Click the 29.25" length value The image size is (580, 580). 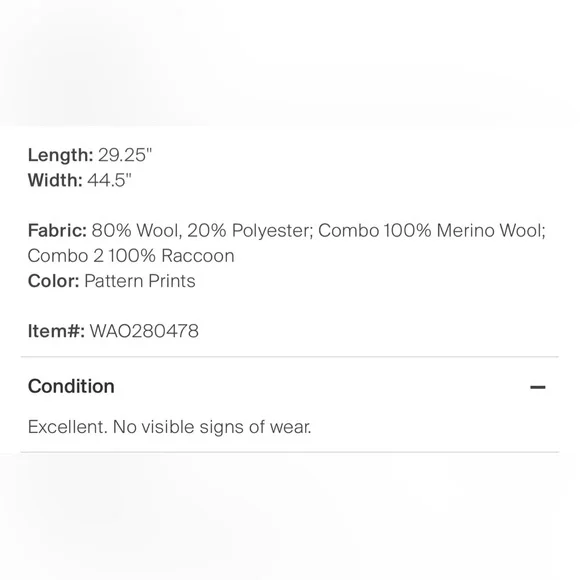[x=125, y=155]
